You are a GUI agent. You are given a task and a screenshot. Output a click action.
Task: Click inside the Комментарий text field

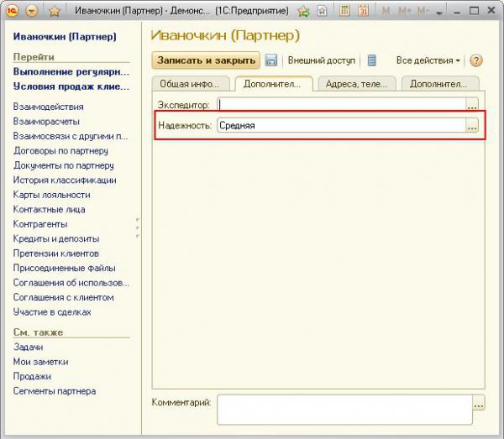[x=343, y=410]
